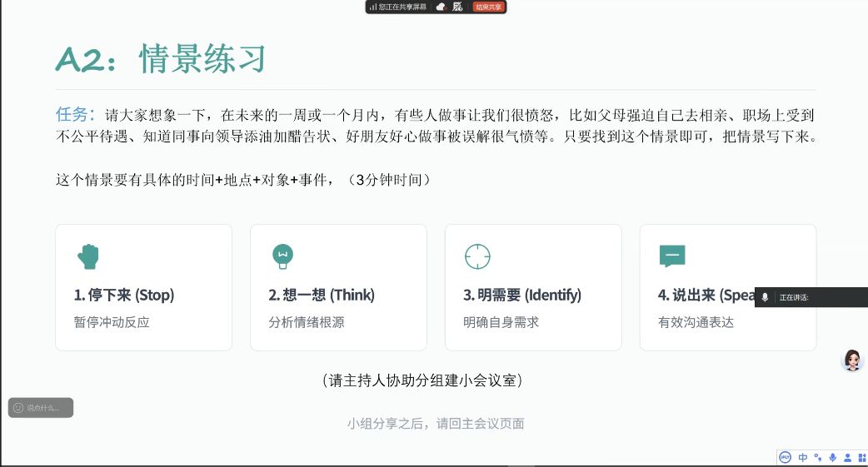
Task: Click the participant avatar on right edge
Action: [852, 360]
